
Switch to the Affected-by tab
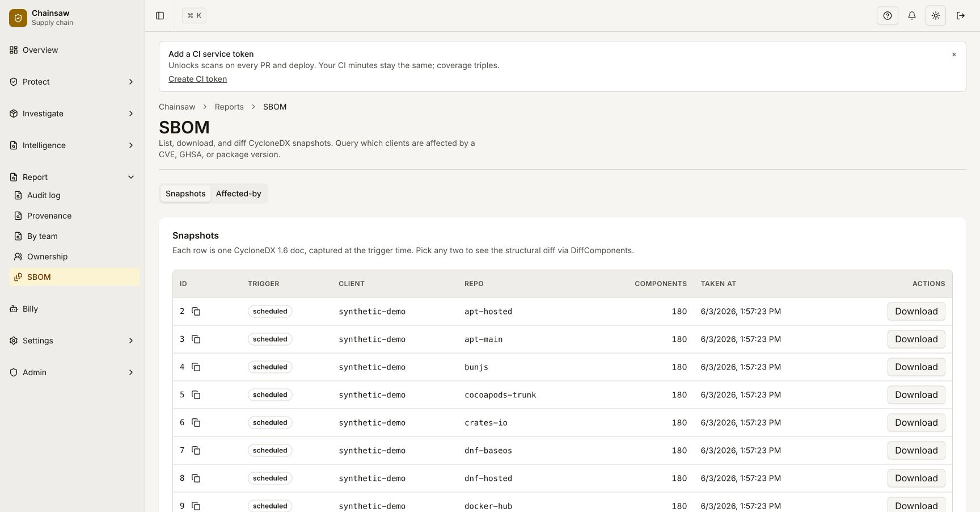[x=238, y=194]
